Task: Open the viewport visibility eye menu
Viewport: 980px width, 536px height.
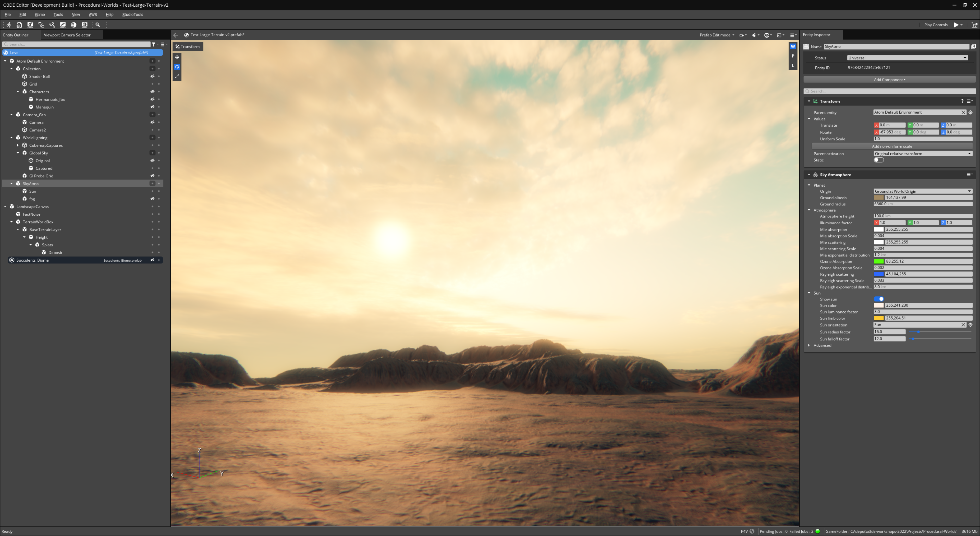Action: point(768,35)
